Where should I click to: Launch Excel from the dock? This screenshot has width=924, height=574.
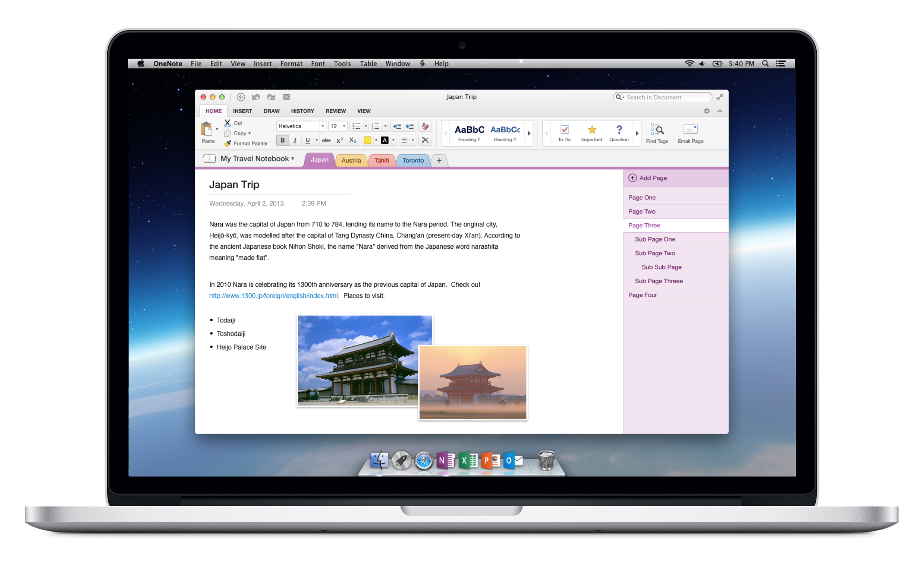coord(468,460)
